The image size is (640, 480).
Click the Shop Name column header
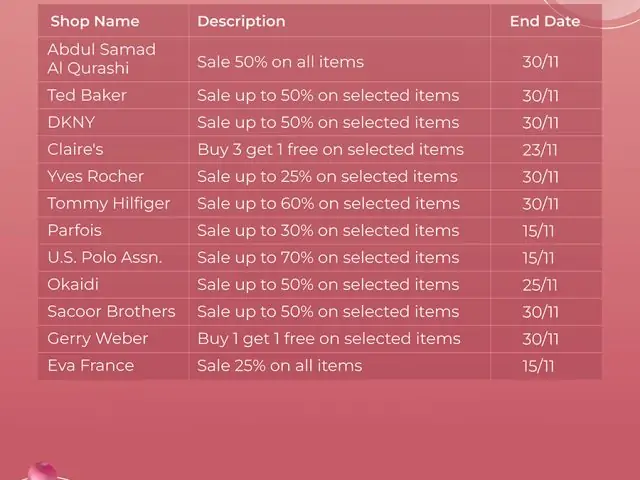(95, 21)
